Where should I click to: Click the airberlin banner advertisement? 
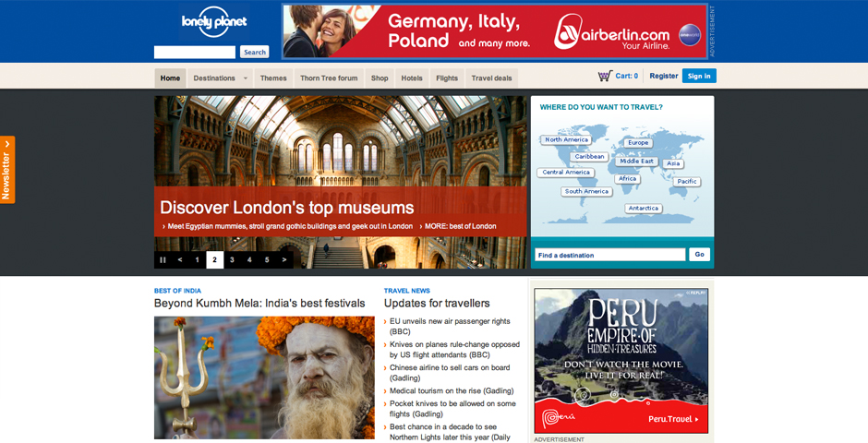point(495,31)
